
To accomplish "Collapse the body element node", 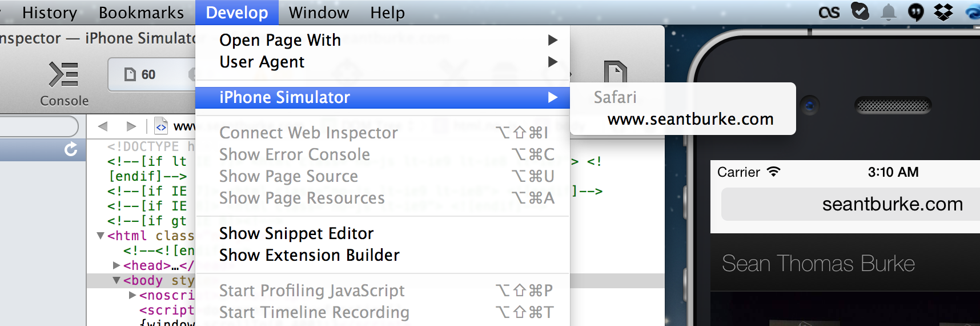I will coord(117,280).
